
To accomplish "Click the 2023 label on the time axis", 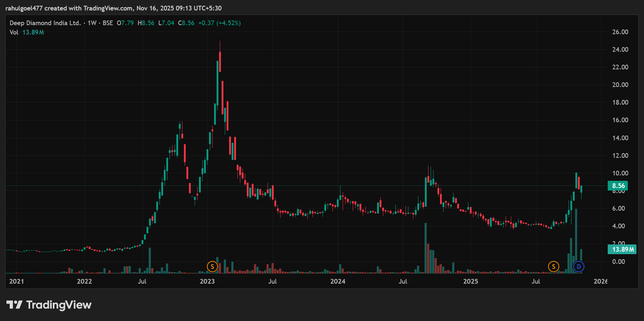I will (207, 281).
